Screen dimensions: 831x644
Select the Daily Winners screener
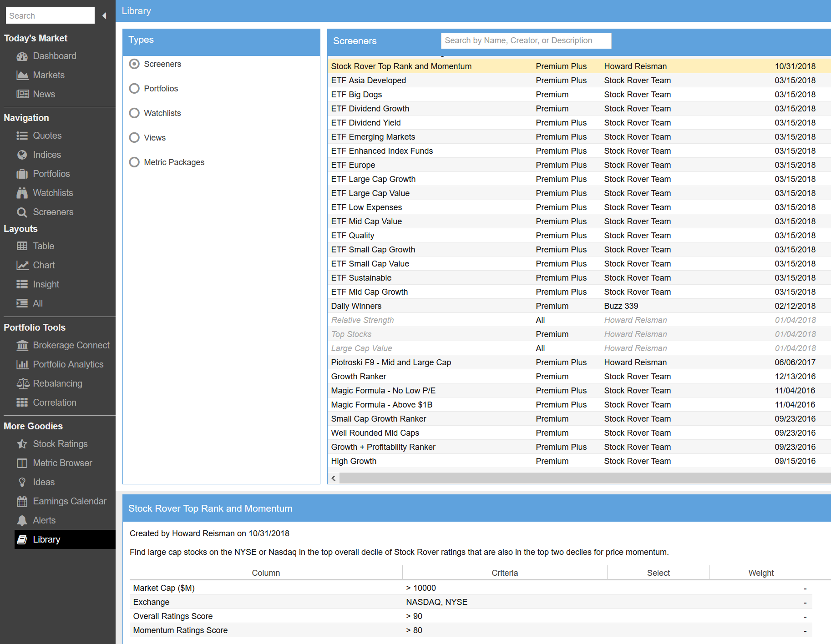[579, 306]
